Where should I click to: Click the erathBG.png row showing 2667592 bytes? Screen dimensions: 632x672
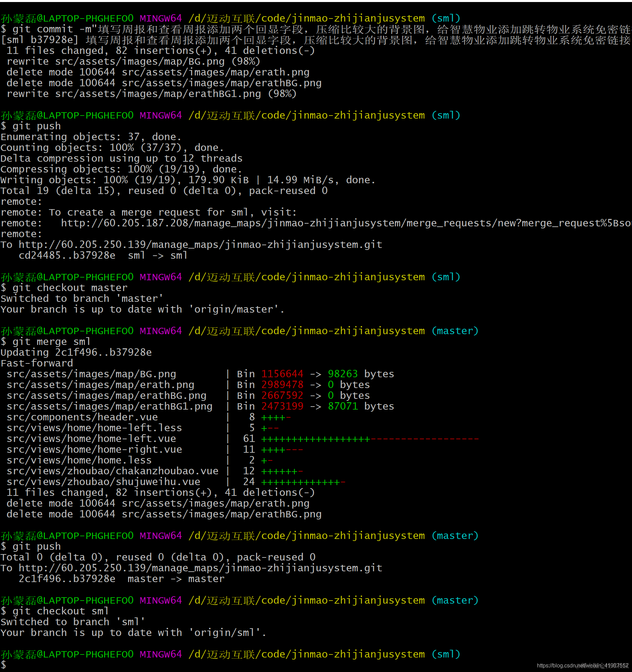pyautogui.click(x=188, y=395)
